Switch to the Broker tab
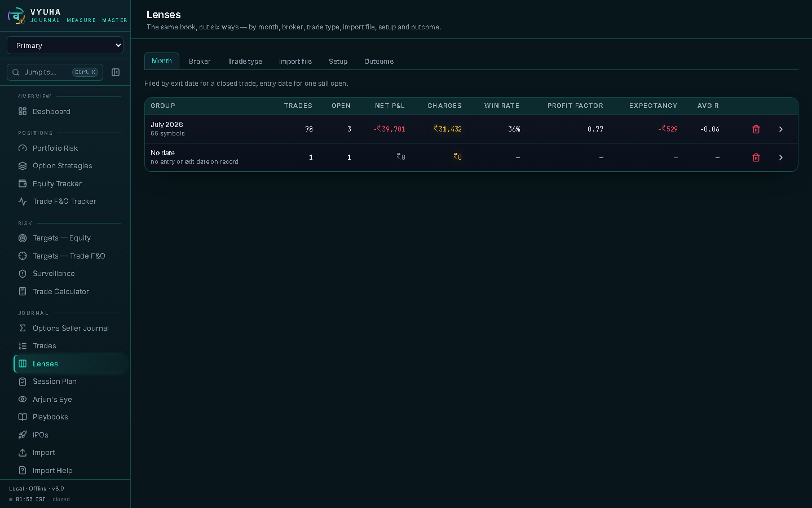 (200, 62)
